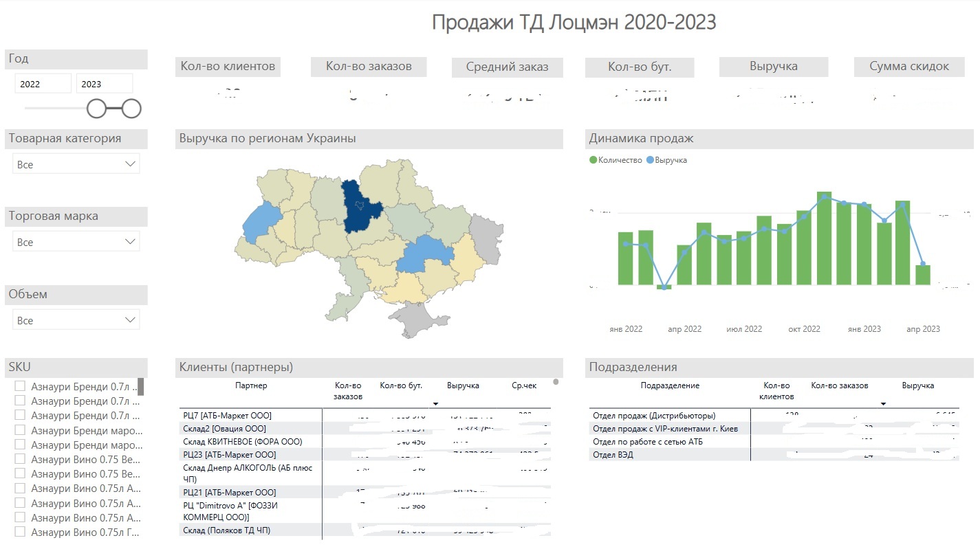Tick the first checkbox in SKU list

(20, 386)
